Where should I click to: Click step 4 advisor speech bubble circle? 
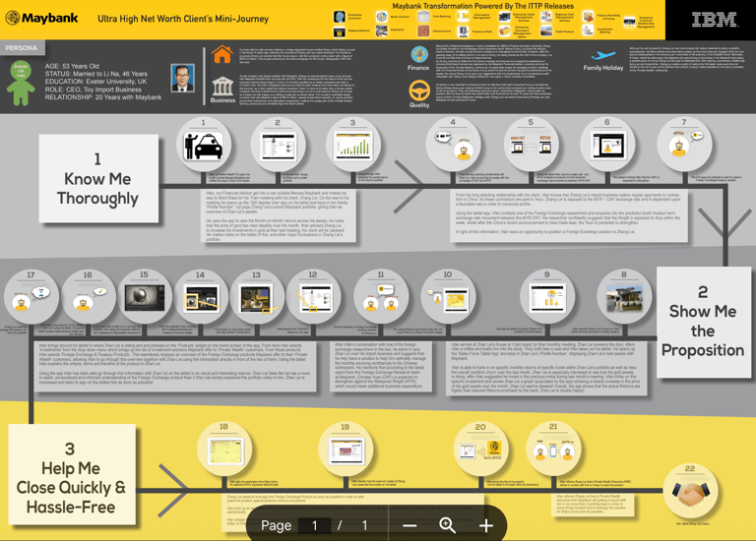point(453,144)
